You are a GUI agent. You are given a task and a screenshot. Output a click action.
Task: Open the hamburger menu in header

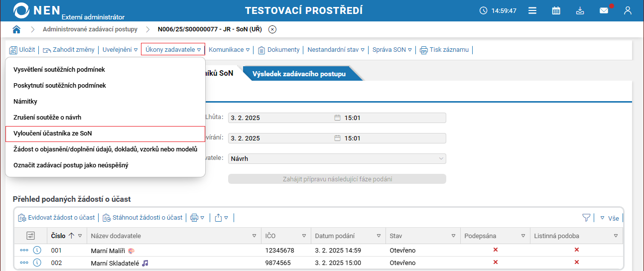[x=532, y=10]
